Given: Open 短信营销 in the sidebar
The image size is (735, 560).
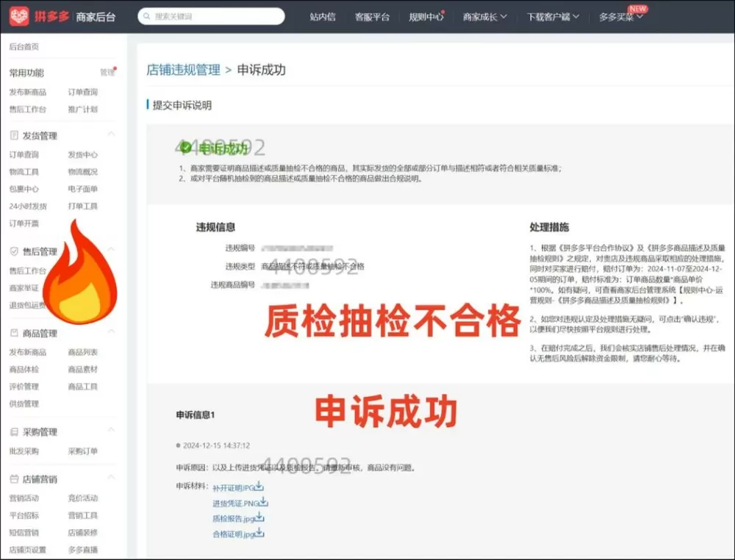Looking at the screenshot, I should tap(24, 533).
